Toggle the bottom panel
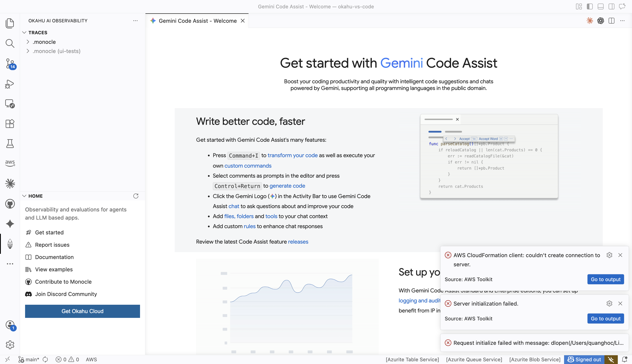 (600, 6)
